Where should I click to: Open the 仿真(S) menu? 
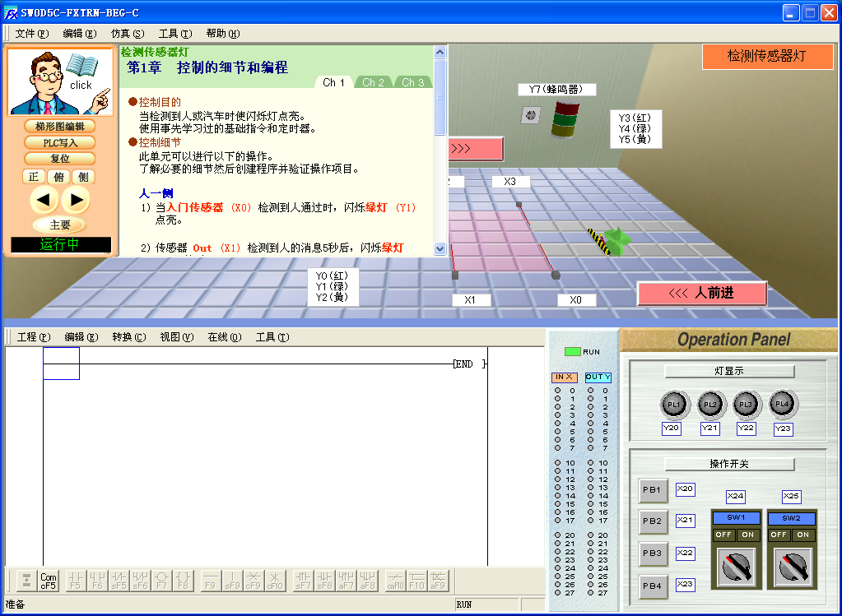click(127, 34)
